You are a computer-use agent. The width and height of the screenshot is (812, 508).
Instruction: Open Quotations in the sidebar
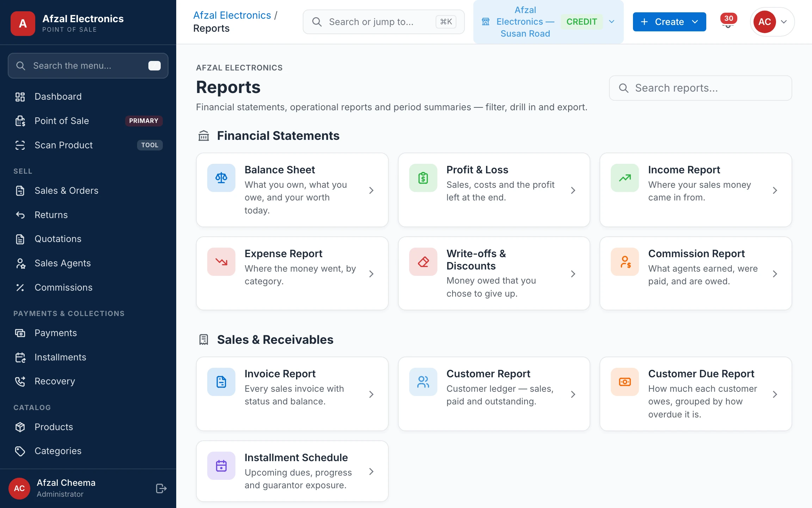tap(88, 239)
